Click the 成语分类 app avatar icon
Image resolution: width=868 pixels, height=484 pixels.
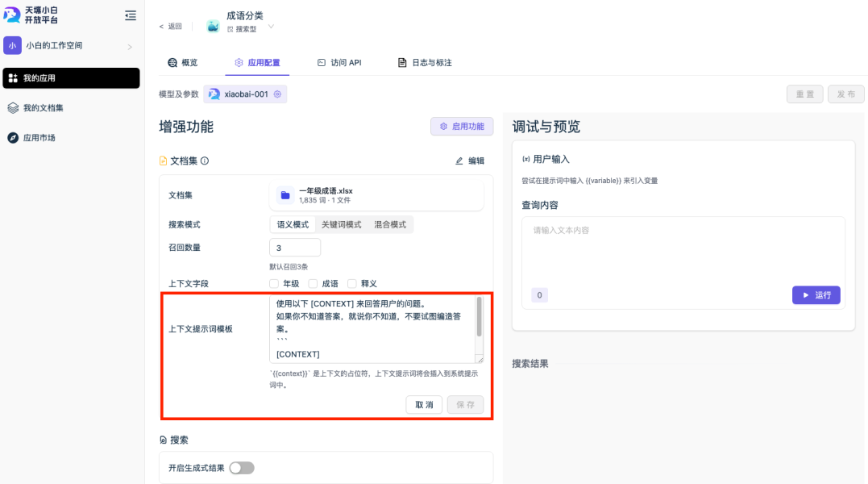[213, 26]
